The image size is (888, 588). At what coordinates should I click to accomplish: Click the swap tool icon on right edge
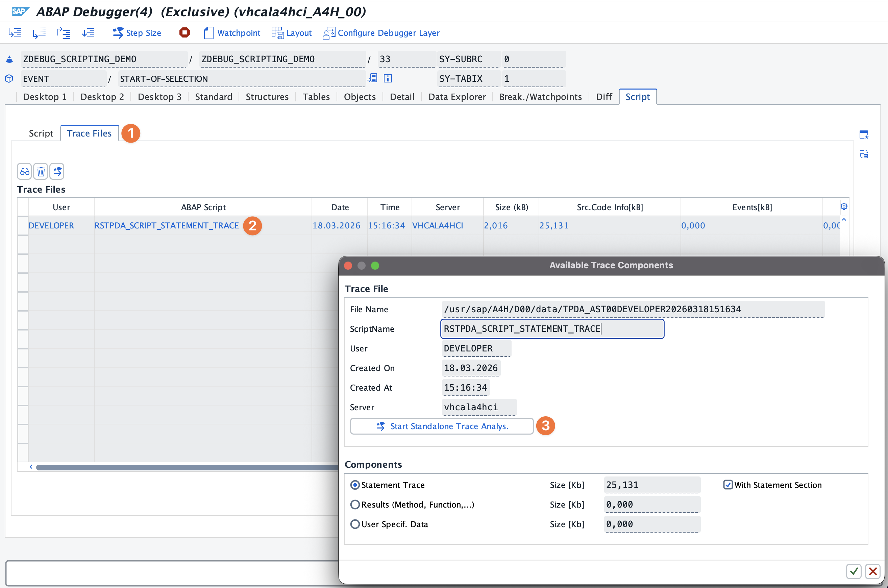[864, 154]
